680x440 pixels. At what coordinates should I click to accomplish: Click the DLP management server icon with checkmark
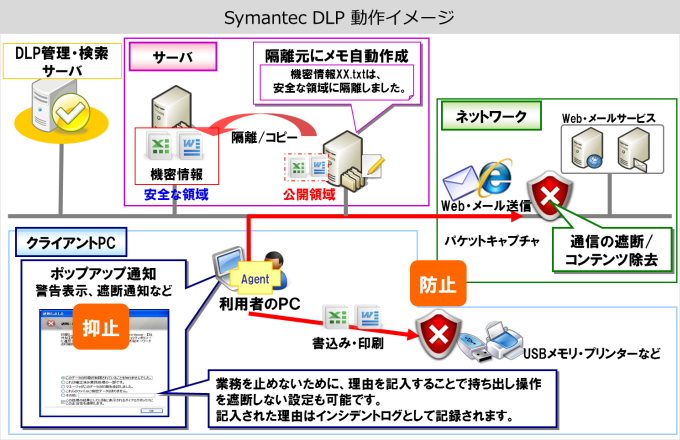[x=61, y=107]
